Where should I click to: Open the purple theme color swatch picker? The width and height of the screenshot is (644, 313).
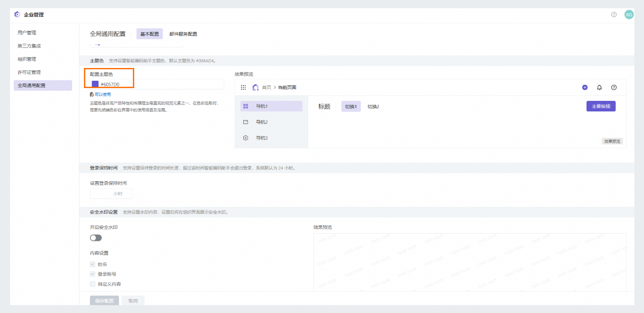[95, 84]
